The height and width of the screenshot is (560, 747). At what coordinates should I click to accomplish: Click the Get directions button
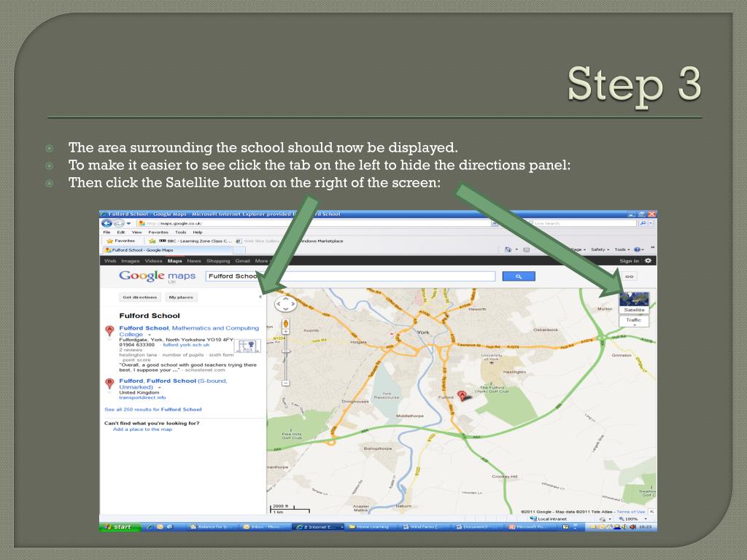[139, 297]
